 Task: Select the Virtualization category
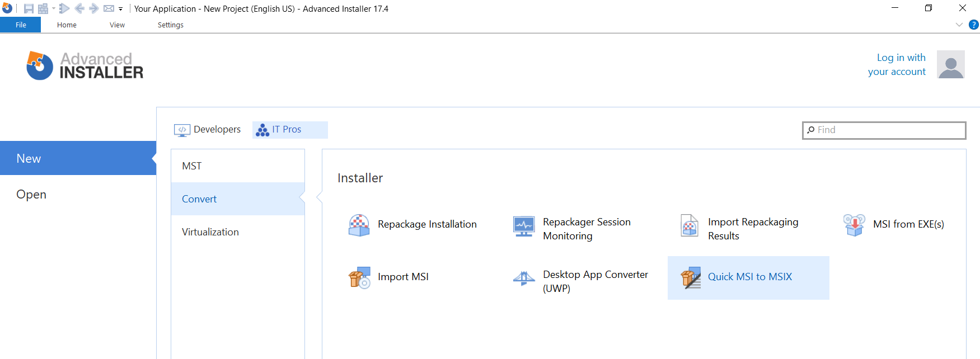(238, 232)
